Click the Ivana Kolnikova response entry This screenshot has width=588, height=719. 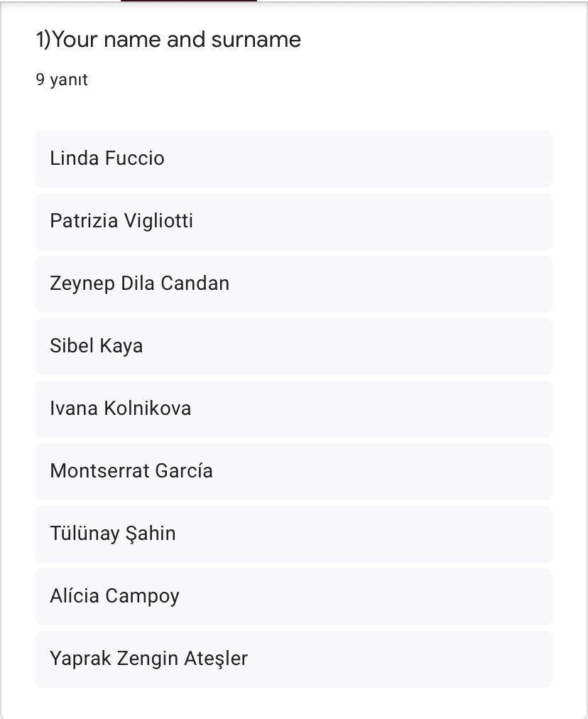click(x=293, y=409)
